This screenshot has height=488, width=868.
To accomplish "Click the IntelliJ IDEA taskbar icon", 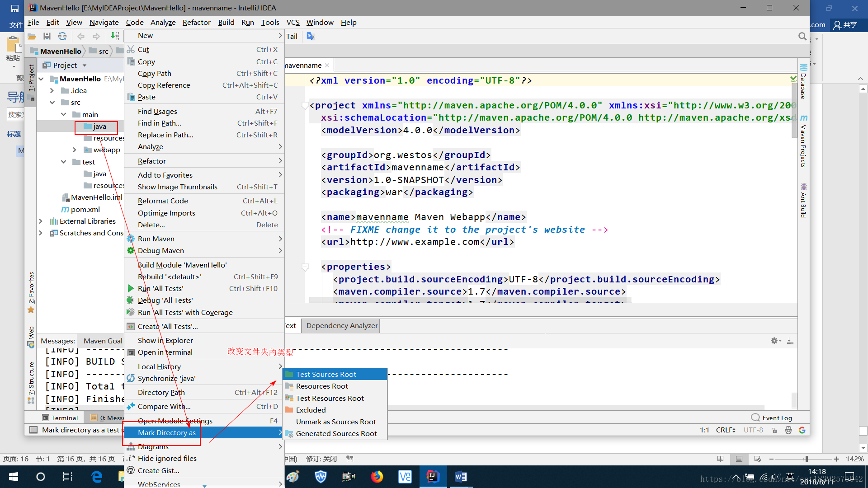I will pyautogui.click(x=433, y=477).
